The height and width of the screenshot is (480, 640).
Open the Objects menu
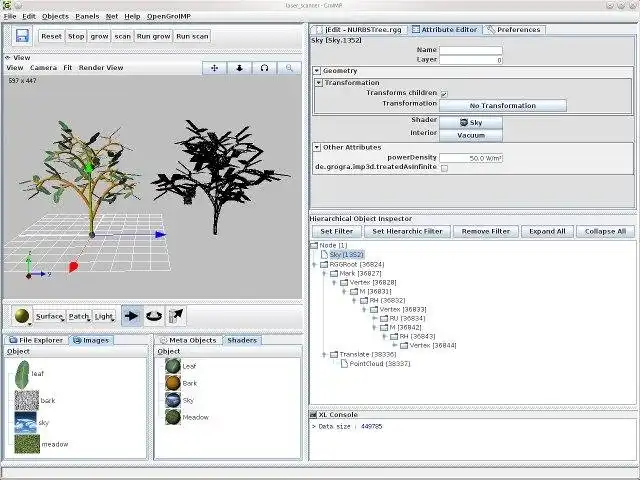55,16
